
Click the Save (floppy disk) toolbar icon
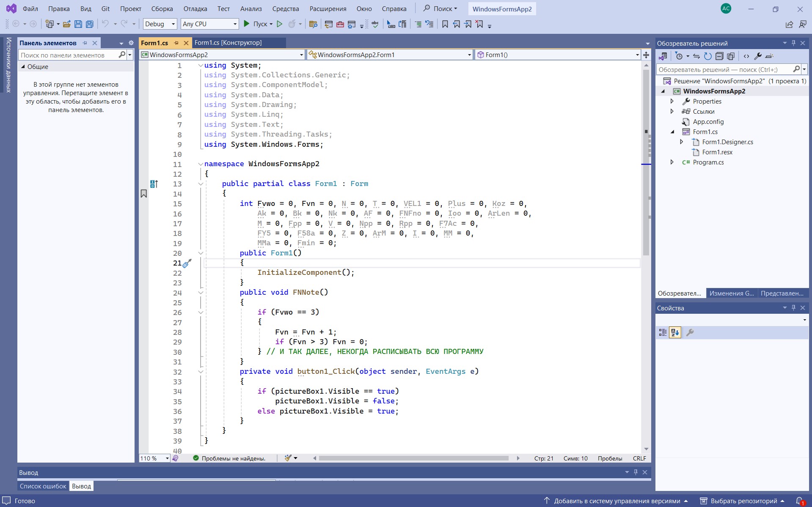click(x=78, y=24)
